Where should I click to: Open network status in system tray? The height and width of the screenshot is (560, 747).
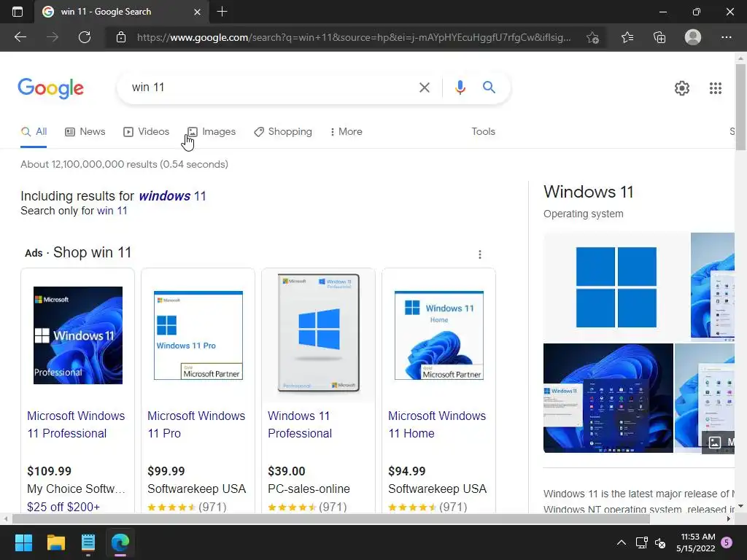pyautogui.click(x=641, y=542)
